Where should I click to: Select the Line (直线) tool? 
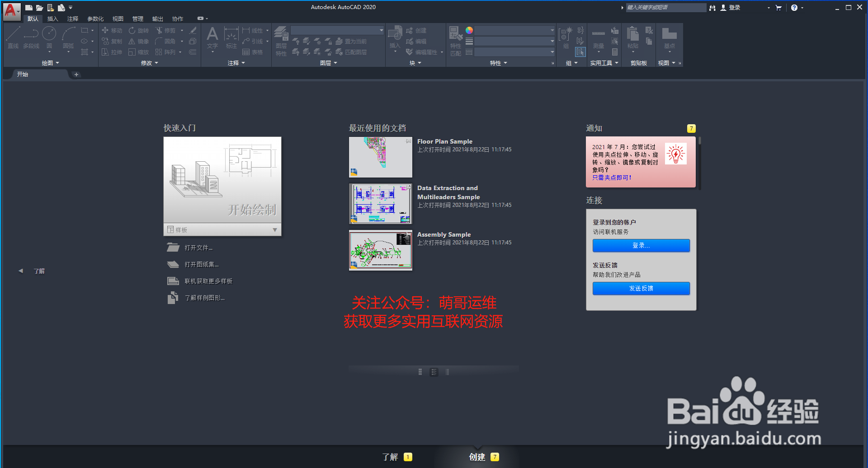point(13,37)
